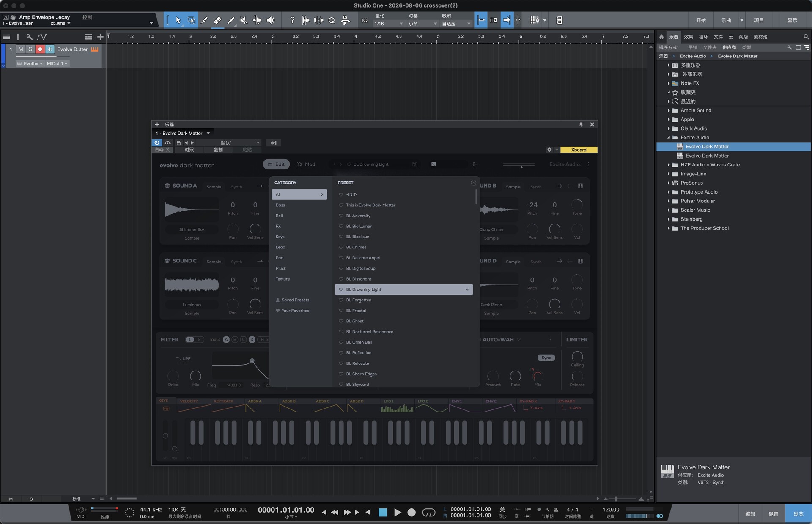The height and width of the screenshot is (524, 812).
Task: Open the 文件 browser tab
Action: (x=718, y=37)
